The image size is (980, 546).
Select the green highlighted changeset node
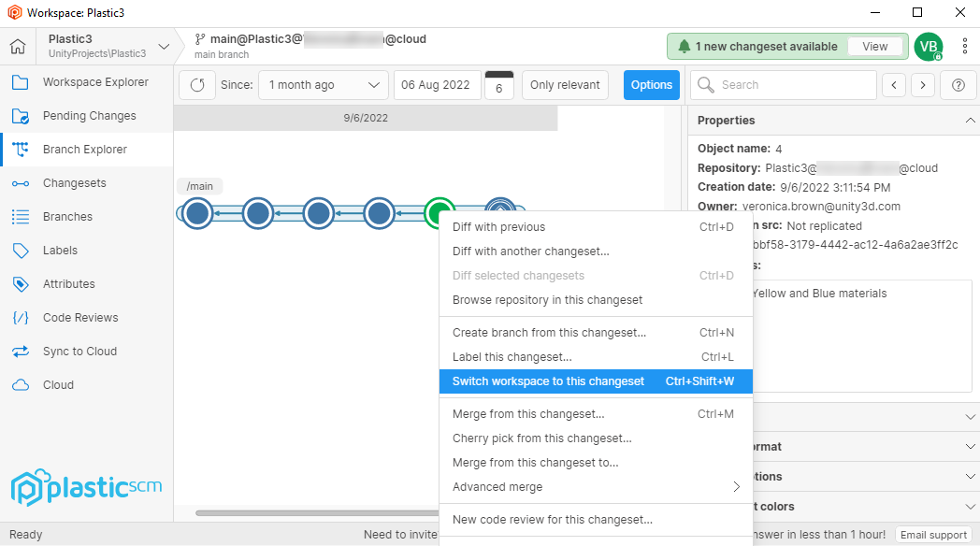tap(440, 213)
